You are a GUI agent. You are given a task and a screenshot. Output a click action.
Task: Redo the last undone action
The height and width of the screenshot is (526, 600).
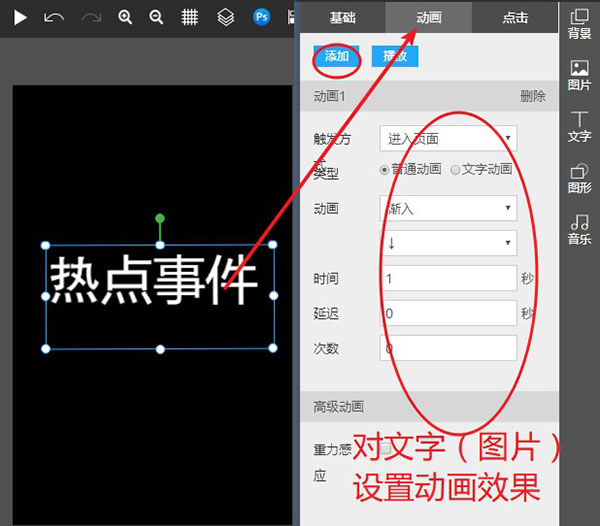(x=91, y=18)
